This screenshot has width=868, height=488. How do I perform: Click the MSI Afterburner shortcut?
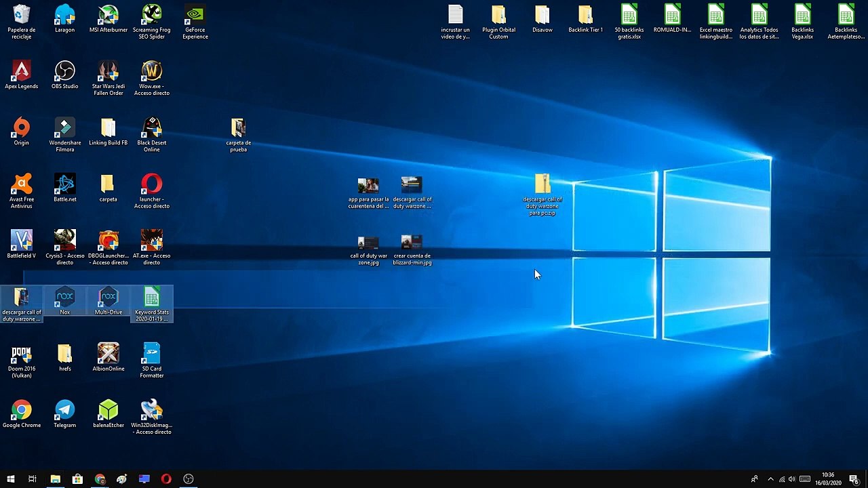(108, 19)
